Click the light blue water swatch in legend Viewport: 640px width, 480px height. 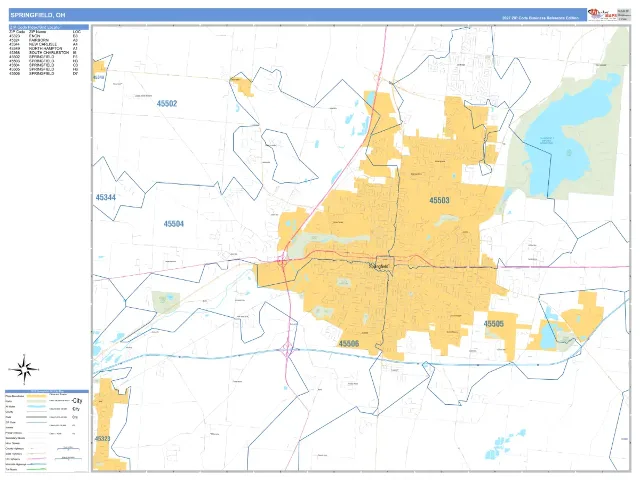coord(36,407)
